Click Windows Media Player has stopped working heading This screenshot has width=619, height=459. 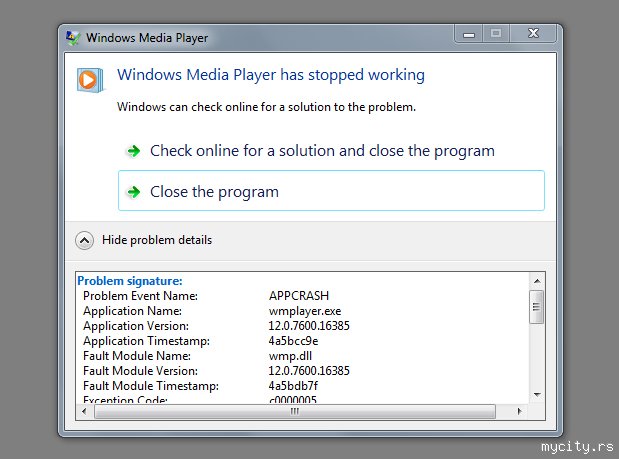tap(271, 75)
